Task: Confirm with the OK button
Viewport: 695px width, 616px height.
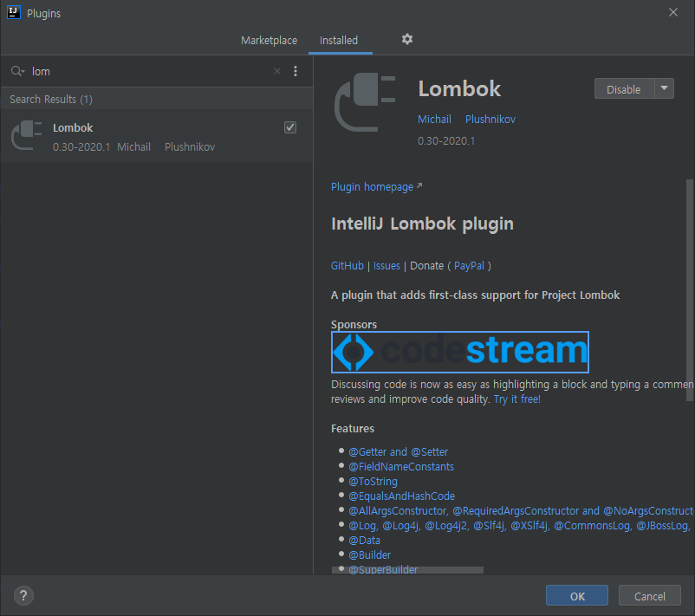Action: click(577, 596)
